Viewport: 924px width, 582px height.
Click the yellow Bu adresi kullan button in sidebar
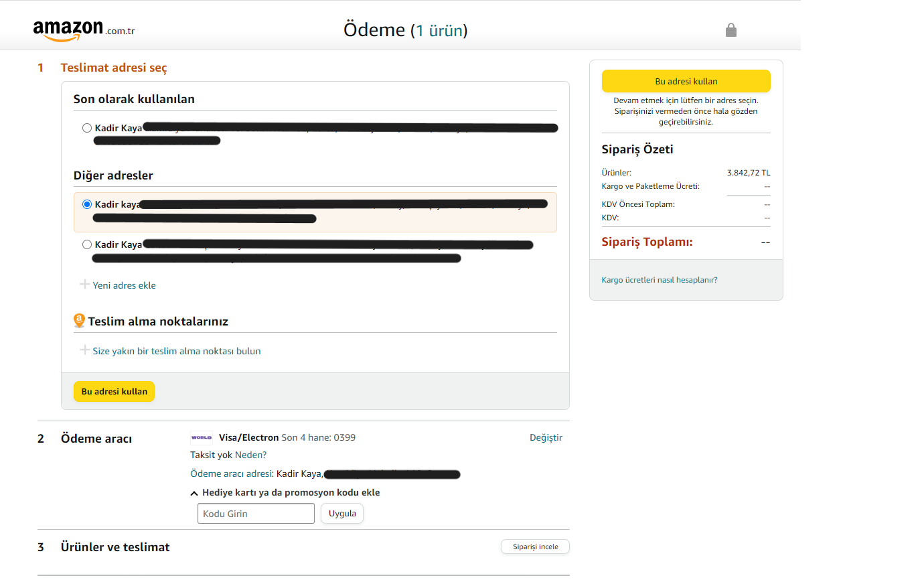pos(686,81)
